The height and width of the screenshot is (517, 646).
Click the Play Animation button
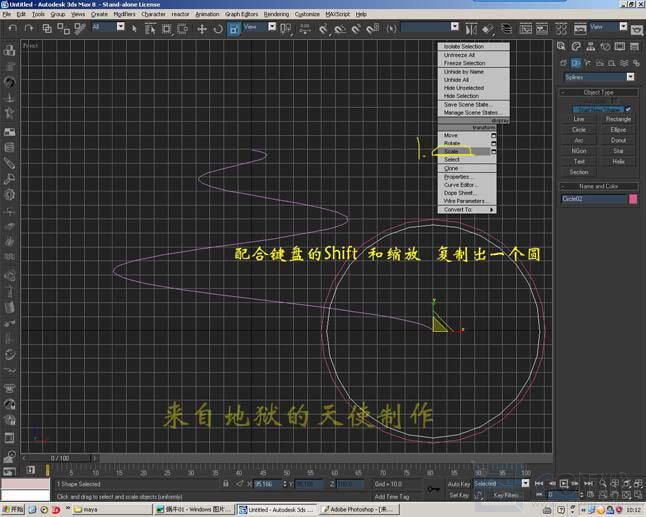pyautogui.click(x=564, y=484)
